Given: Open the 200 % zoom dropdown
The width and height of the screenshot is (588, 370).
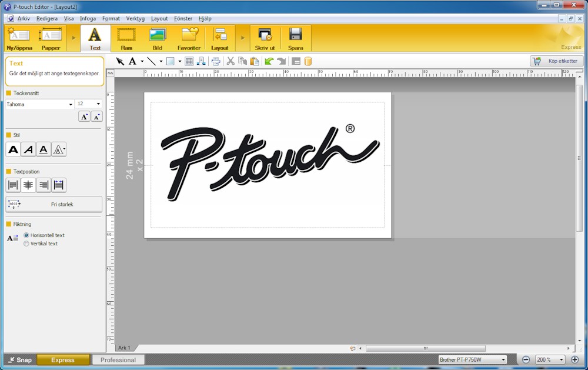Looking at the screenshot, I should click(562, 360).
